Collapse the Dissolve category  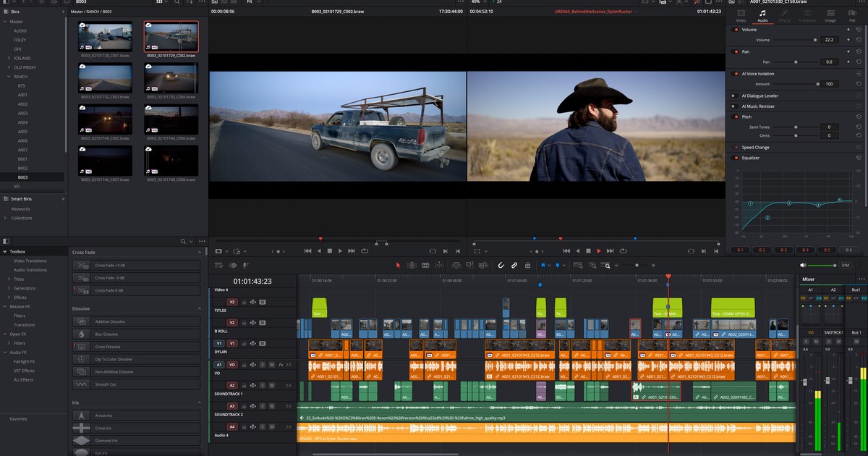coord(200,309)
